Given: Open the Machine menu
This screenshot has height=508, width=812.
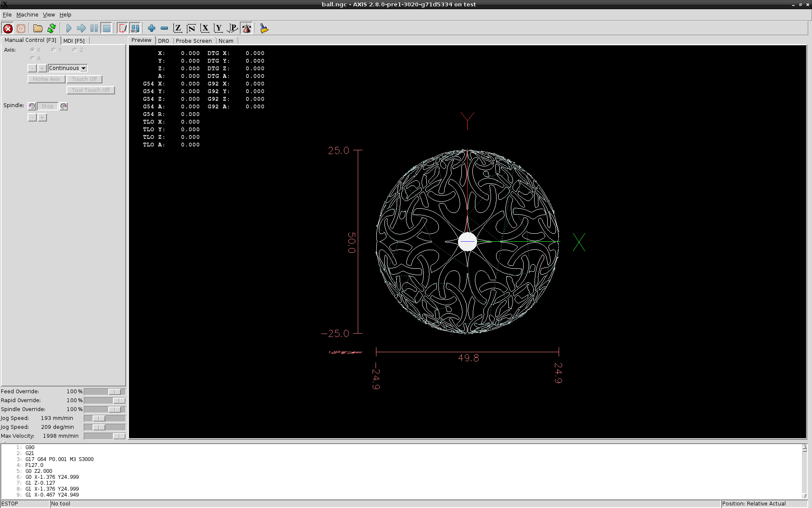Looking at the screenshot, I should (x=27, y=14).
